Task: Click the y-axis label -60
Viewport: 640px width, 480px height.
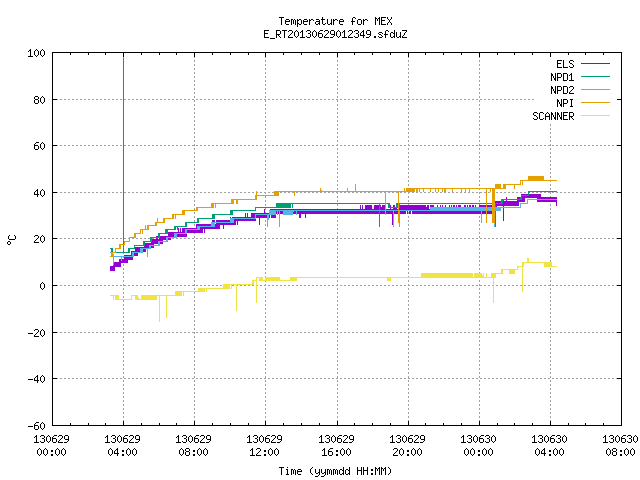Action: tap(36, 426)
